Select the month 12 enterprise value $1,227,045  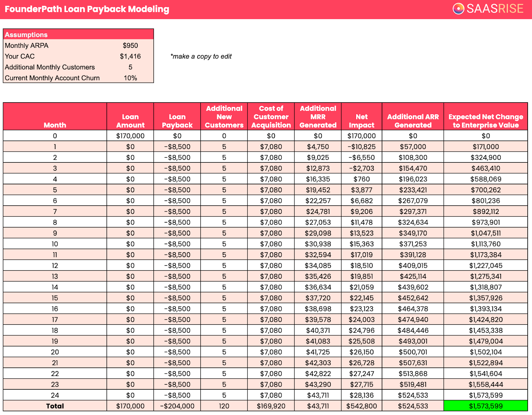click(x=486, y=266)
